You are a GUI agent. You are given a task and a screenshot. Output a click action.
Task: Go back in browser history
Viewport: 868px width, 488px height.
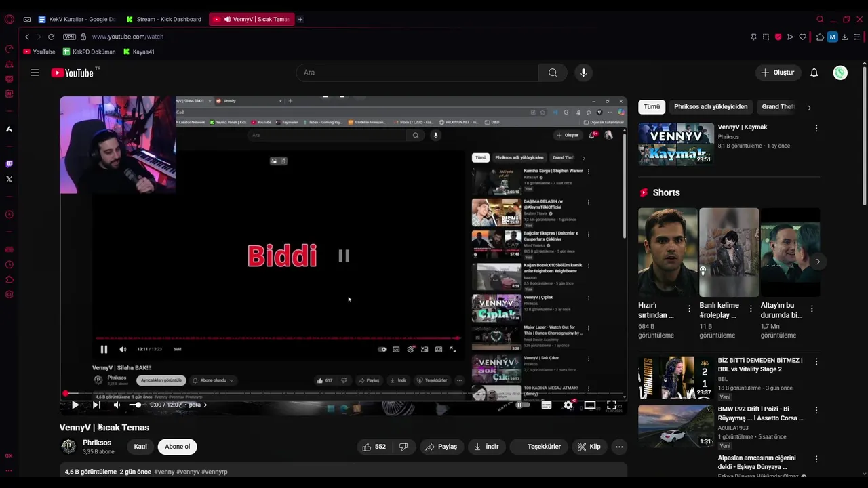pos(27,37)
